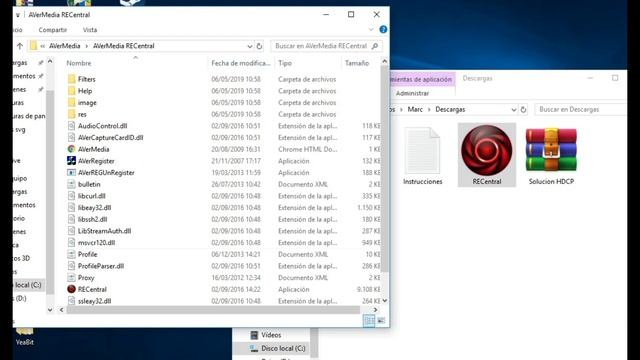This screenshot has width=640, height=360.
Task: Click the AVerCaptureCardID.dll file icon
Action: click(71, 138)
